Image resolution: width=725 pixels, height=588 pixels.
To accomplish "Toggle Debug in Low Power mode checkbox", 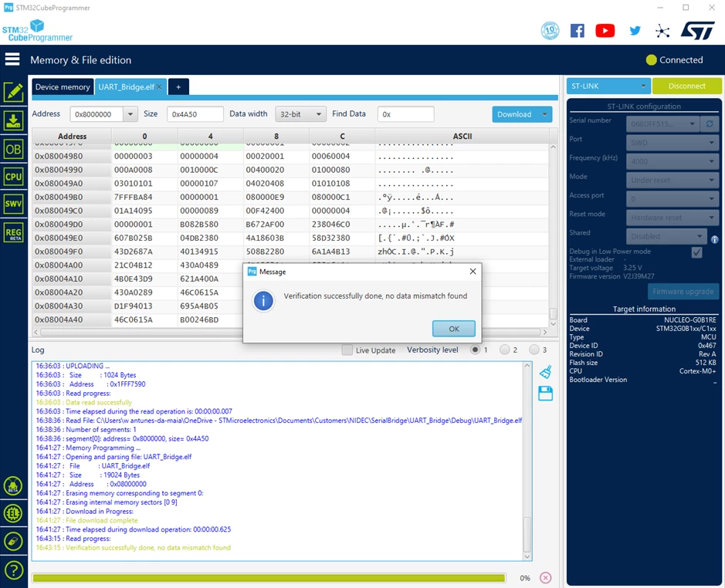I will point(696,252).
